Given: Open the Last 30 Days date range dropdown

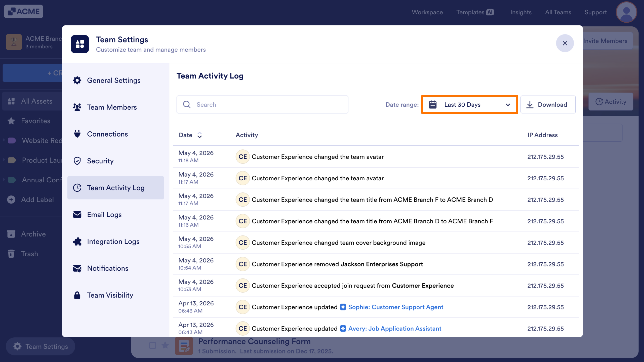Looking at the screenshot, I should pos(469,104).
